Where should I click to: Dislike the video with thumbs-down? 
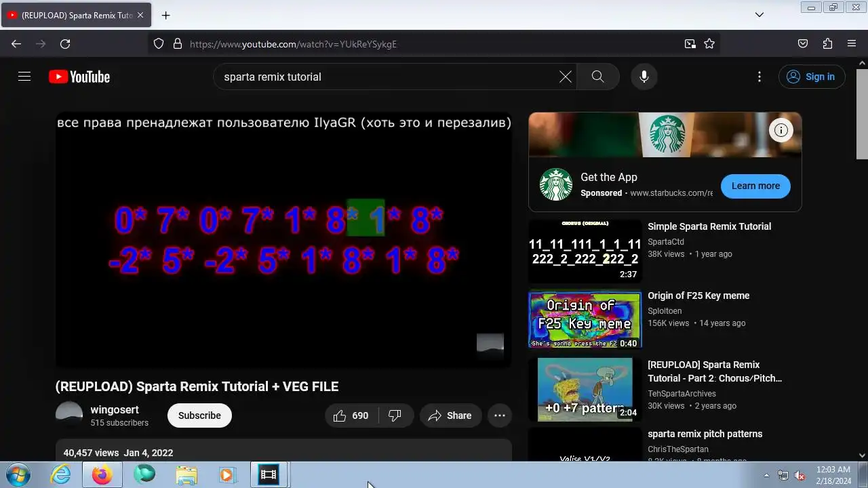[395, 415]
